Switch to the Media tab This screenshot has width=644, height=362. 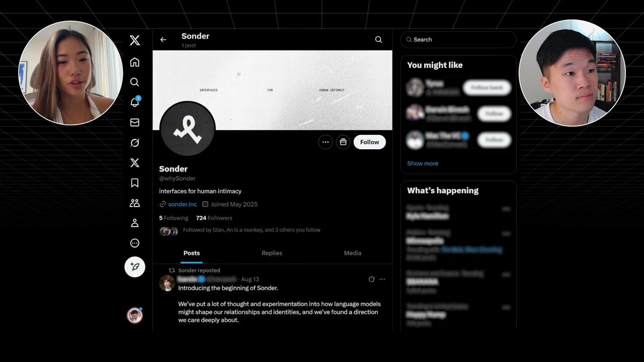tap(353, 253)
